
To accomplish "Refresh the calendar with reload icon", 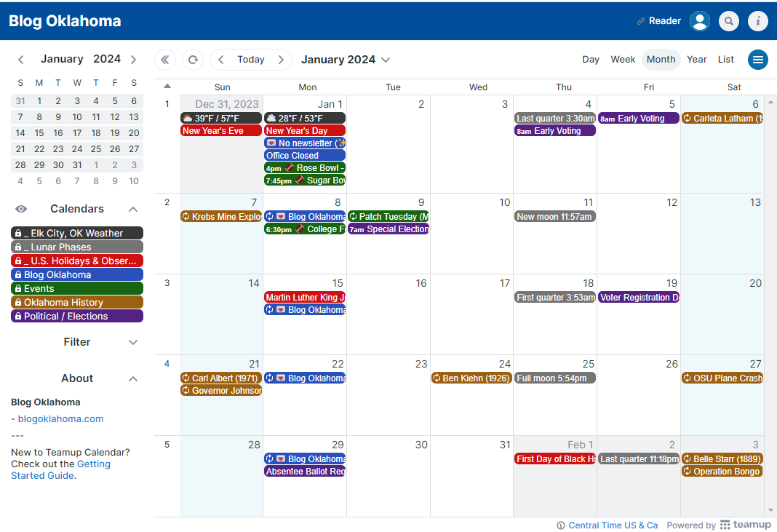I will pyautogui.click(x=193, y=60).
